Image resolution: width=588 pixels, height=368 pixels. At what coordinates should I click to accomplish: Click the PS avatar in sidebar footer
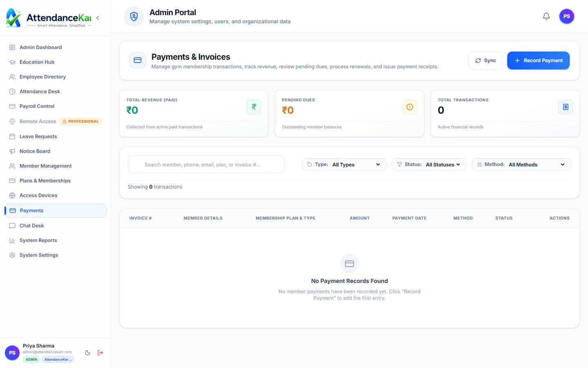[x=12, y=353]
